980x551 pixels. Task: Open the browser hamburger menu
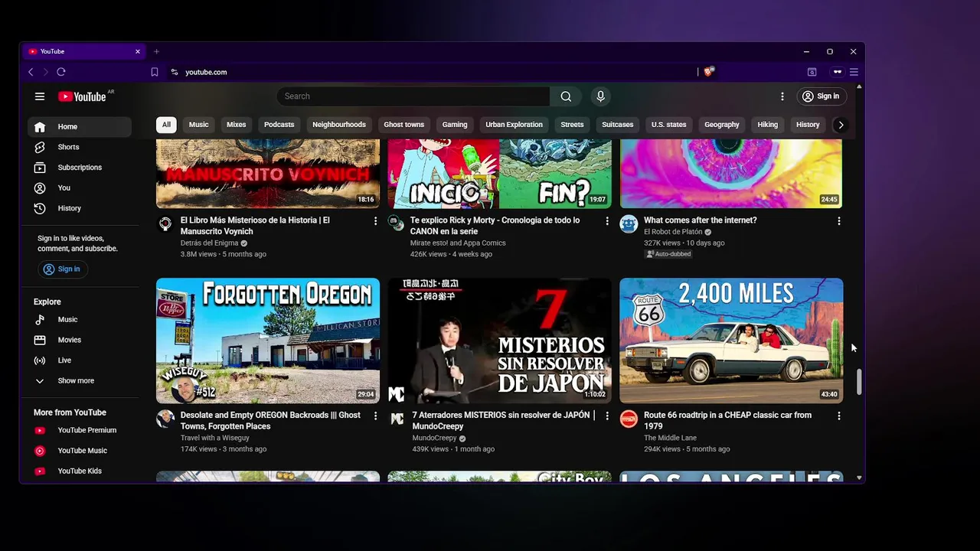point(854,72)
